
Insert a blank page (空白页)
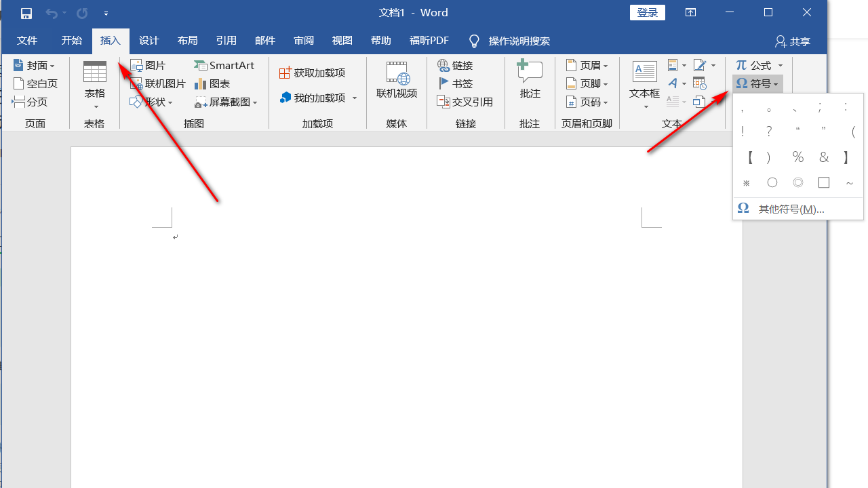35,84
